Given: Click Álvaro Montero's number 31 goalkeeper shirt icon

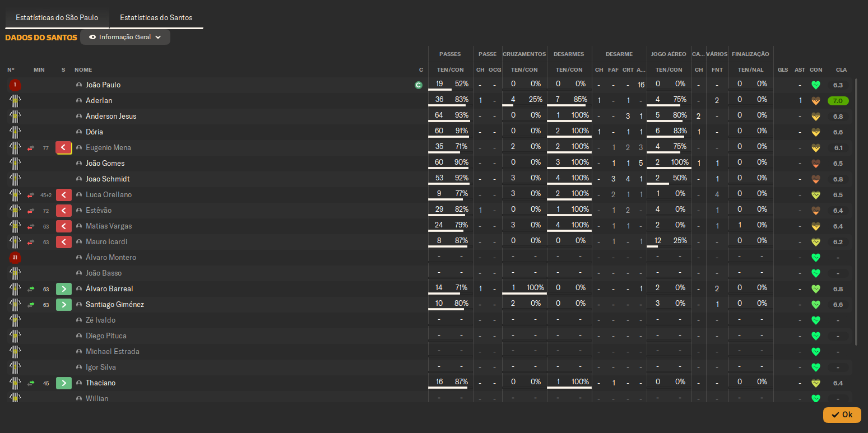Looking at the screenshot, I should pyautogui.click(x=15, y=258).
